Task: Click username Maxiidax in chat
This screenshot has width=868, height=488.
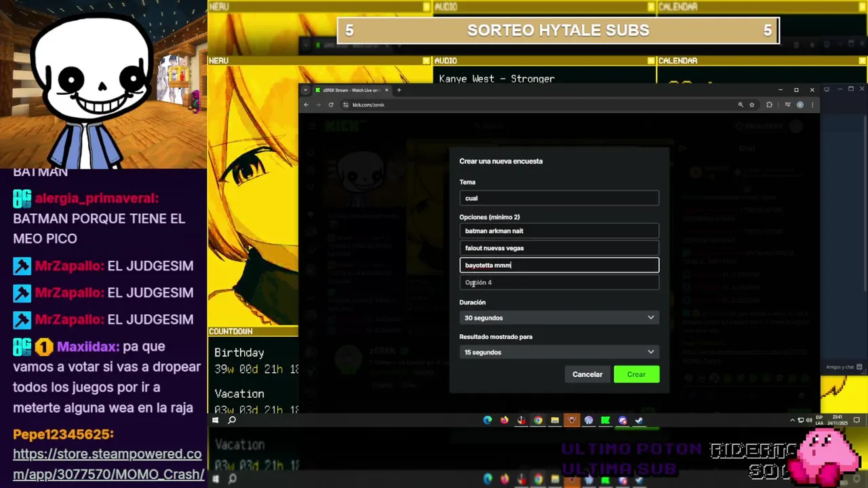Action: 88,346
